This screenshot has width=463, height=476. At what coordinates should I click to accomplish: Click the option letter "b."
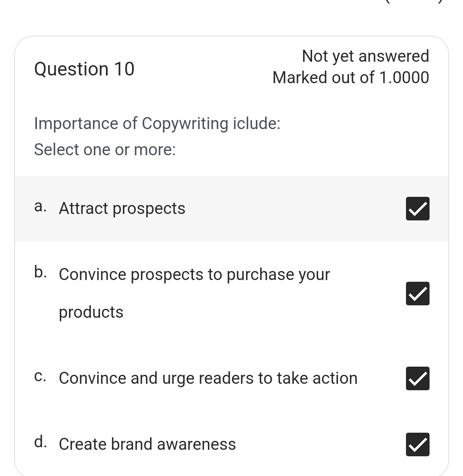(40, 272)
